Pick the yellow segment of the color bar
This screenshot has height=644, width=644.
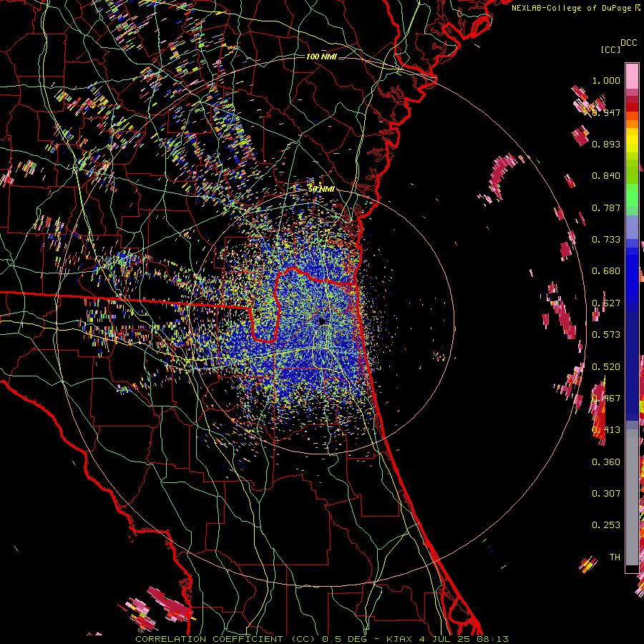pos(632,141)
